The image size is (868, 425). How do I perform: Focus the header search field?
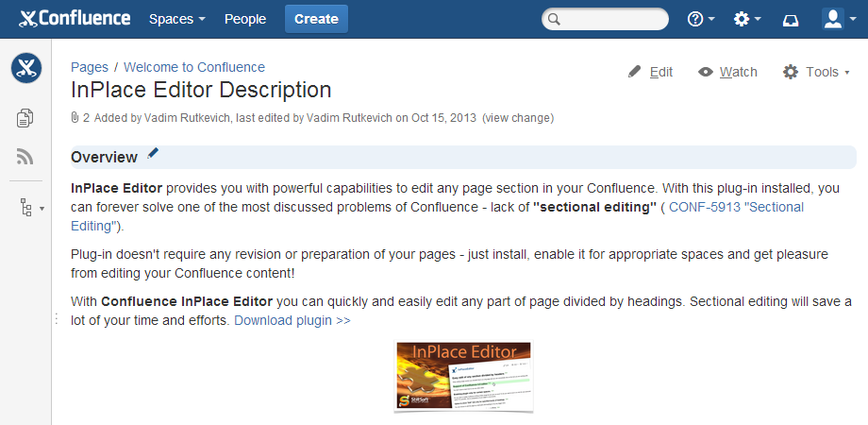click(x=605, y=19)
